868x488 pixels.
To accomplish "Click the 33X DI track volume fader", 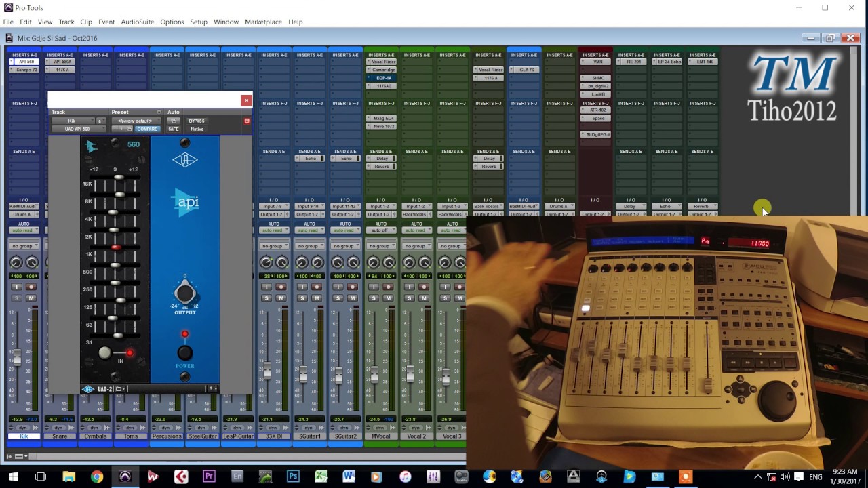I will 267,371.
